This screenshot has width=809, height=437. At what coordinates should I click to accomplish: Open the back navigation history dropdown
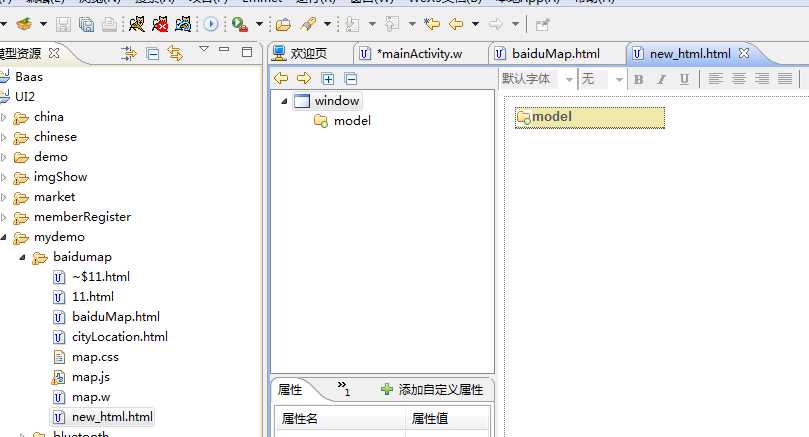point(475,24)
